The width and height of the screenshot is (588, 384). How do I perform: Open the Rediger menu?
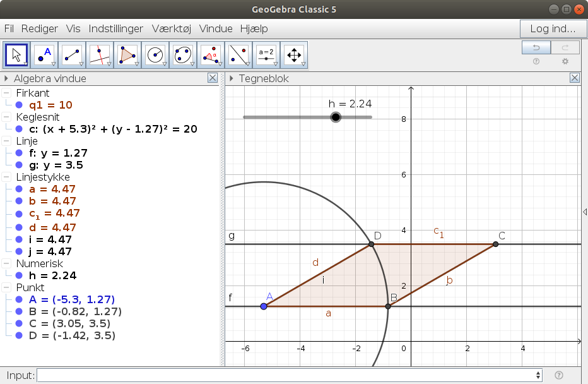point(39,28)
